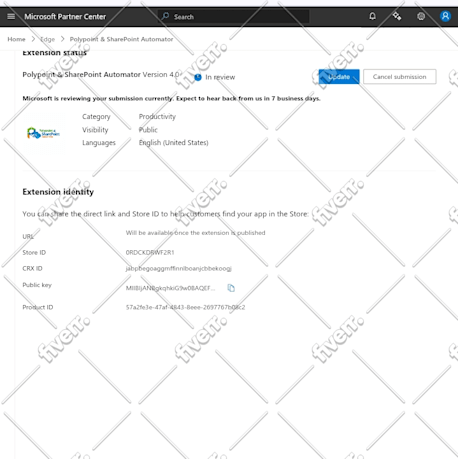Click the Store ID label
The width and height of the screenshot is (458, 459).
click(x=34, y=252)
